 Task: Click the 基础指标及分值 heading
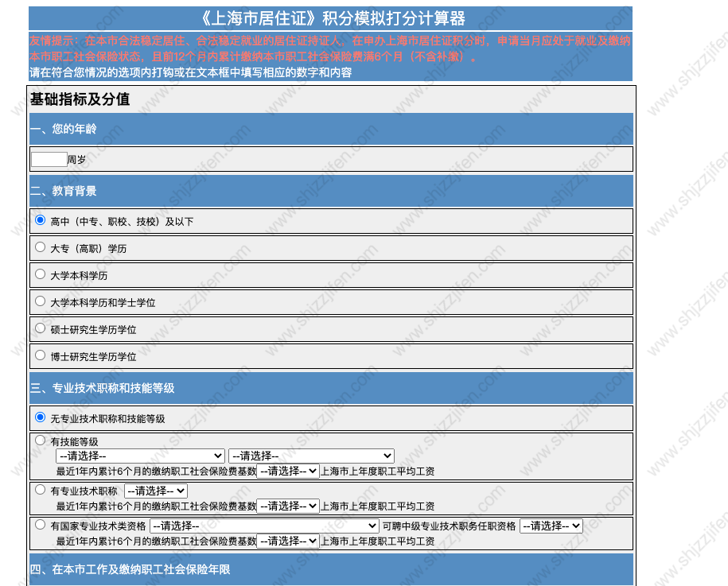click(x=80, y=99)
